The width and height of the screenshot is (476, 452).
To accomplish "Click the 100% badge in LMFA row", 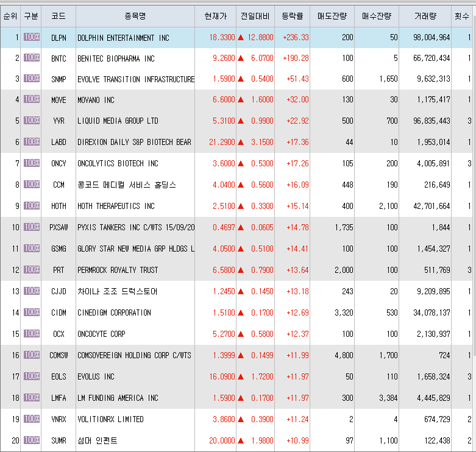I will click(32, 397).
